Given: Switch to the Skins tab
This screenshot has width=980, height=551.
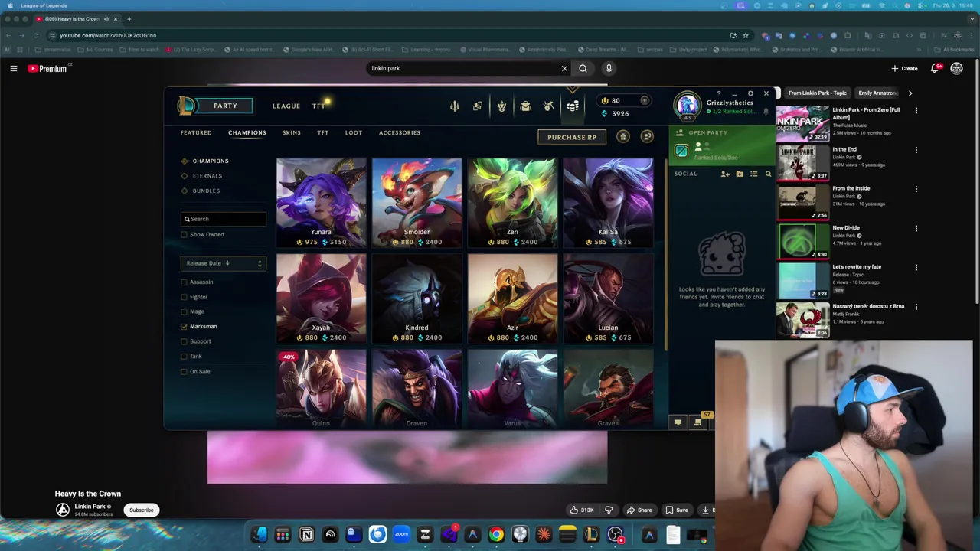Looking at the screenshot, I should tap(292, 132).
